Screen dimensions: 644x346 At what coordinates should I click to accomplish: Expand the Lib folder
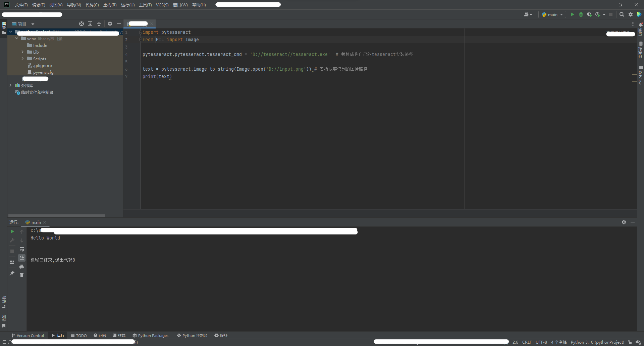[22, 52]
